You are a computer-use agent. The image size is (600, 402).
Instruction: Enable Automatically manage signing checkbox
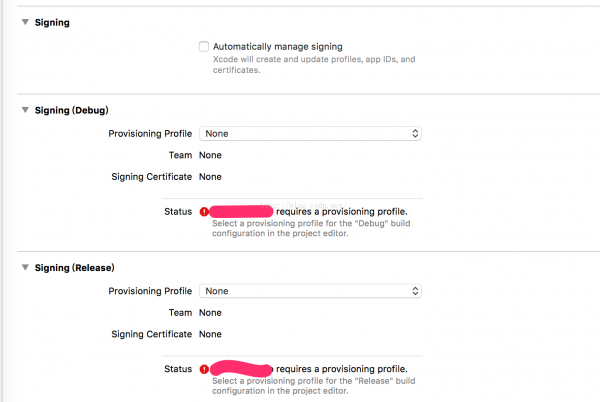pos(204,47)
